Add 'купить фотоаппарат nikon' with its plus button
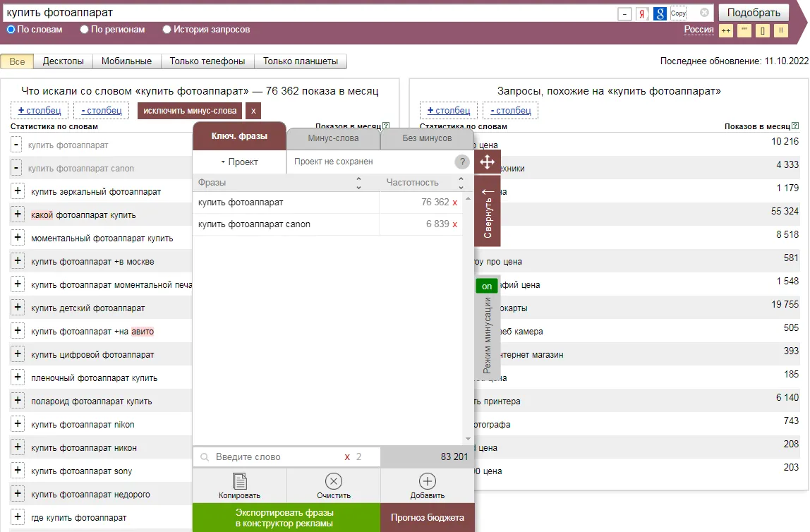This screenshot has width=810, height=532. click(x=17, y=423)
